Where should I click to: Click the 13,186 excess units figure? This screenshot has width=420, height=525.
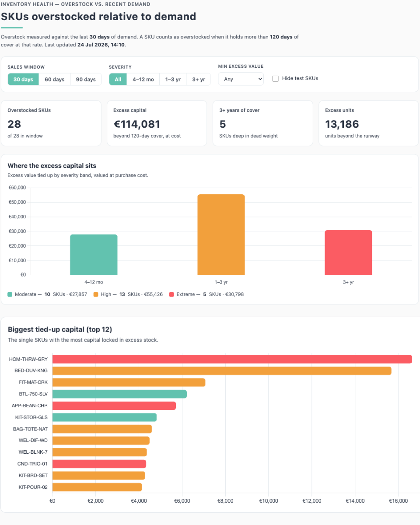click(x=342, y=124)
